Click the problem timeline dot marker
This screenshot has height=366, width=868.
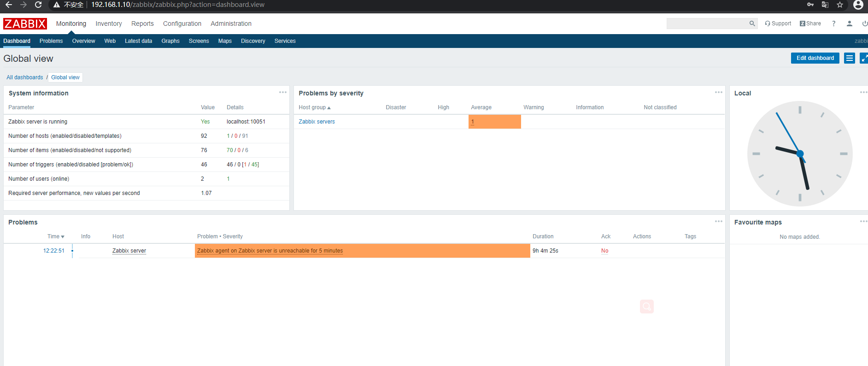[72, 251]
